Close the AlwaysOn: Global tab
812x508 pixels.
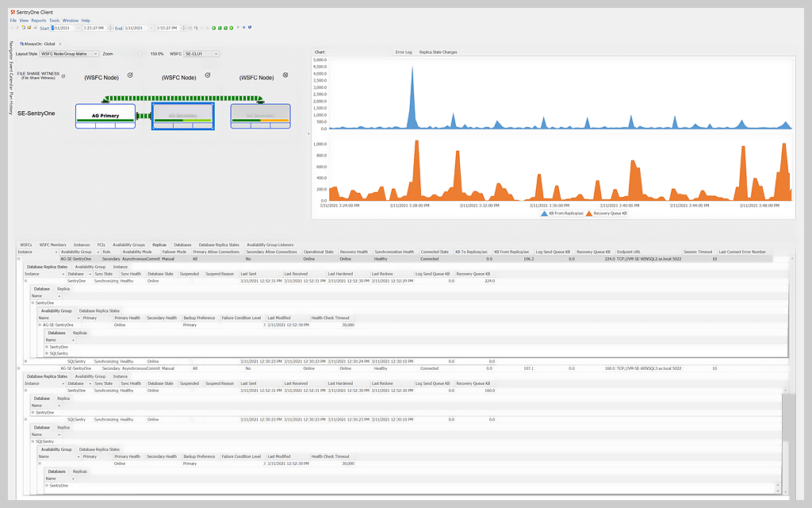61,44
